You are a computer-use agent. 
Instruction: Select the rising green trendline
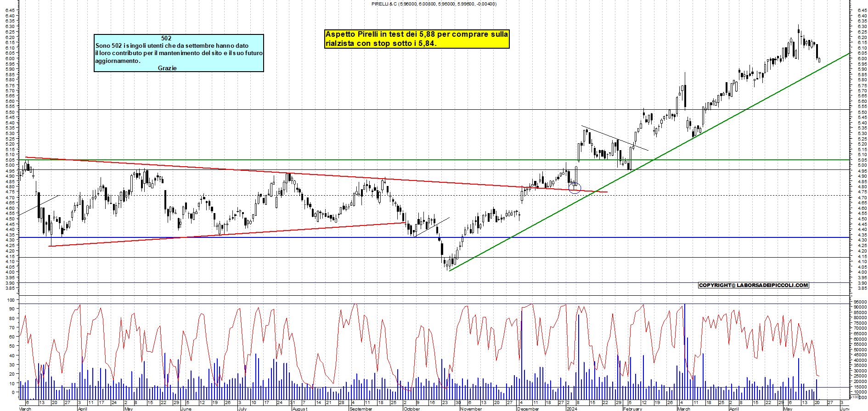[x=649, y=162]
